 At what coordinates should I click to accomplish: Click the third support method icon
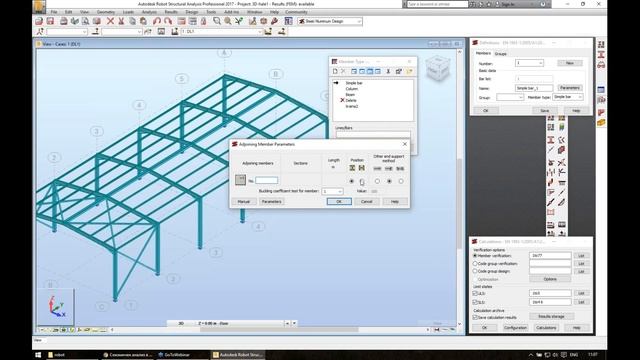coord(400,168)
